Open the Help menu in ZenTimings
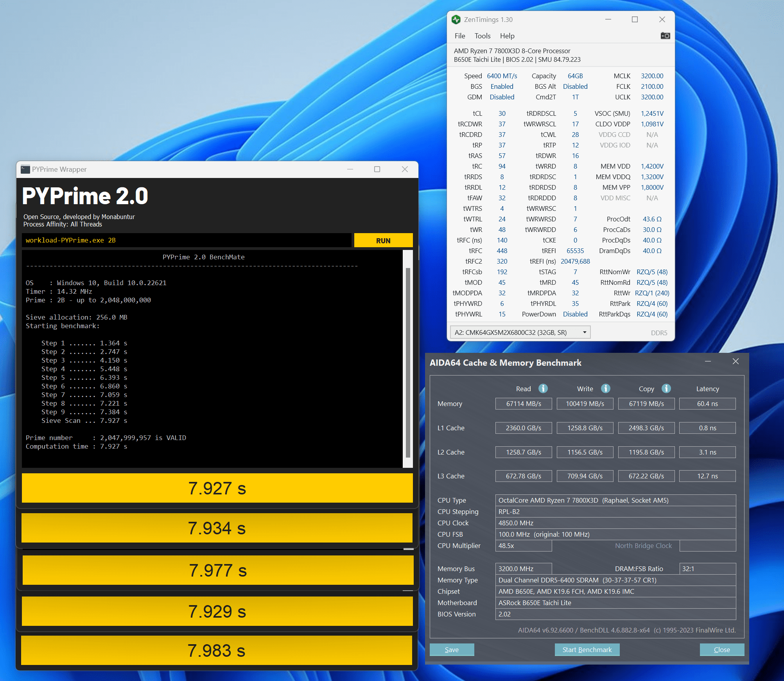The height and width of the screenshot is (681, 784). (x=507, y=36)
